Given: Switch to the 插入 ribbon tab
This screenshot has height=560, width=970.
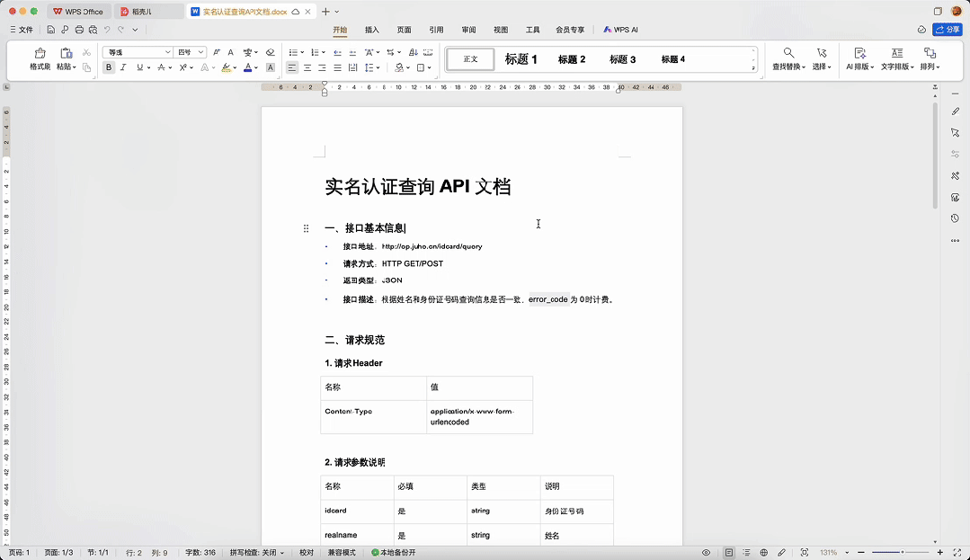Looking at the screenshot, I should pyautogui.click(x=372, y=29).
